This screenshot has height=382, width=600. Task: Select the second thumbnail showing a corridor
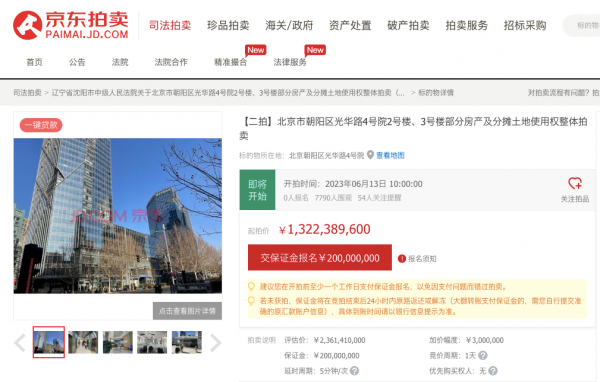83,342
